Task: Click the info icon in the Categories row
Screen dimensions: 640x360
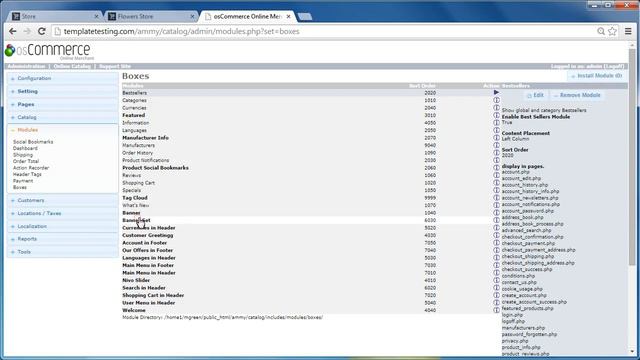Action: point(496,100)
